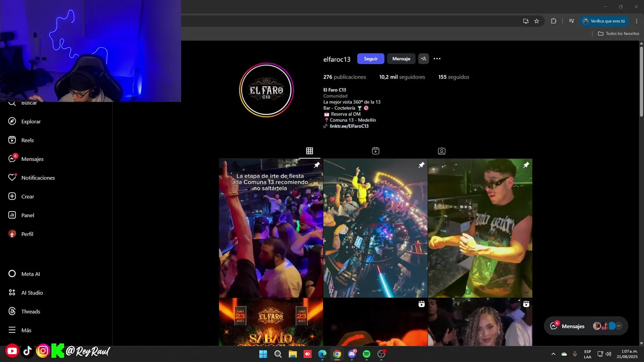The height and width of the screenshot is (362, 644).
Task: Open ESP LAA language switcher
Action: click(x=588, y=354)
